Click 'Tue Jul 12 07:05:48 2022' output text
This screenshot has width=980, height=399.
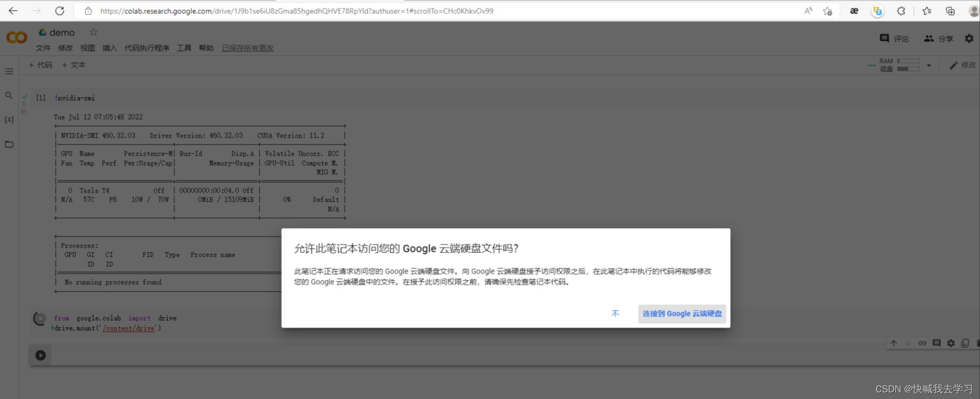[98, 117]
